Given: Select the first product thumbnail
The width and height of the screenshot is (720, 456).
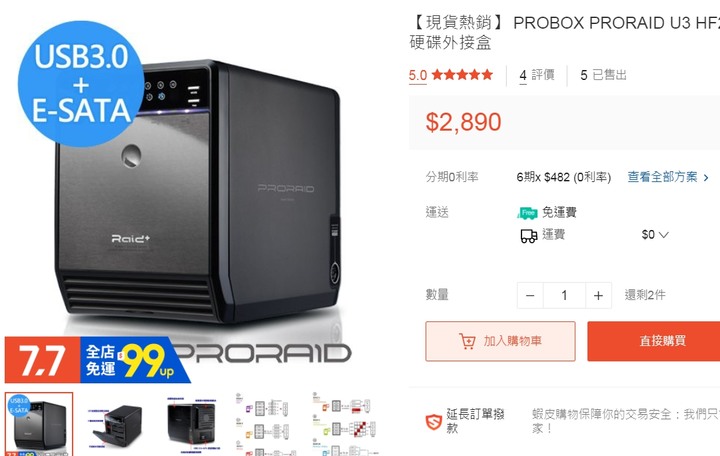Looking at the screenshot, I should coord(39,424).
